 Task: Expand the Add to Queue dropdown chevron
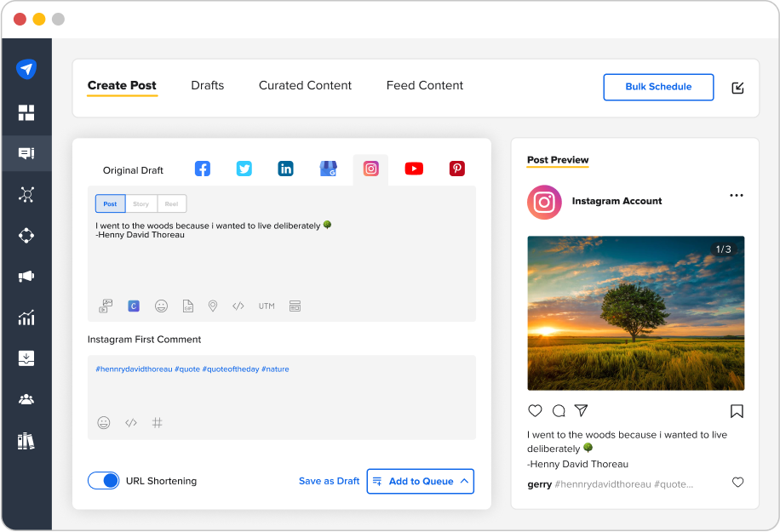tap(464, 481)
